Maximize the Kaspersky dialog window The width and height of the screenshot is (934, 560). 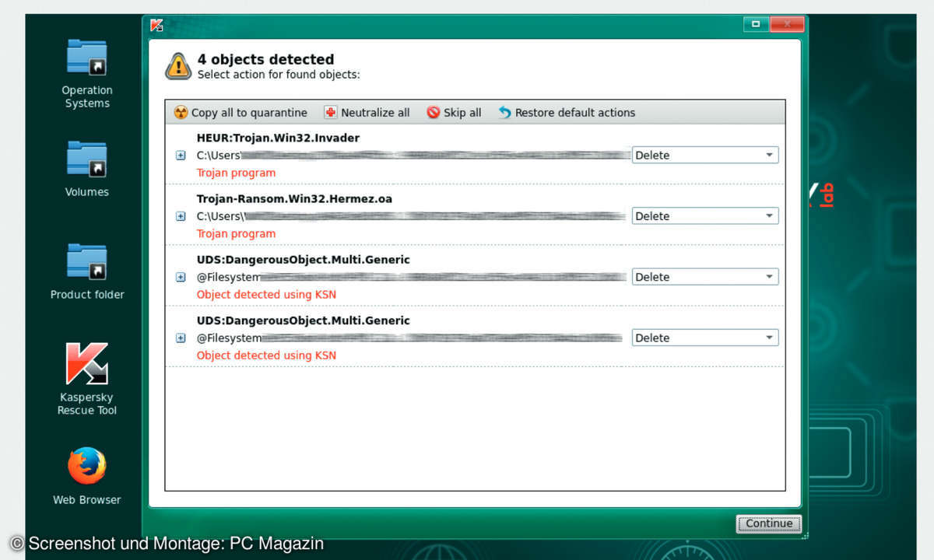(756, 24)
